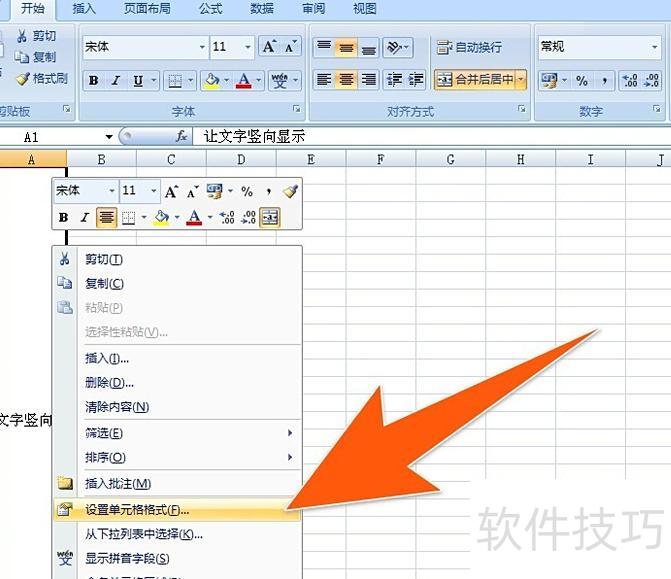Decrease font size in ribbon font group
This screenshot has height=579, width=671.
[291, 46]
